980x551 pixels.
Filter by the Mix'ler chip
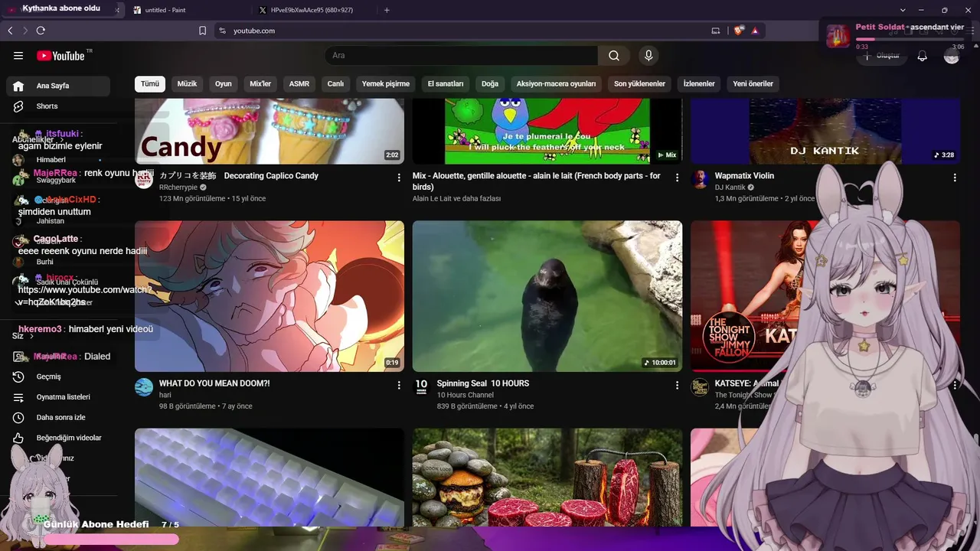coord(260,84)
